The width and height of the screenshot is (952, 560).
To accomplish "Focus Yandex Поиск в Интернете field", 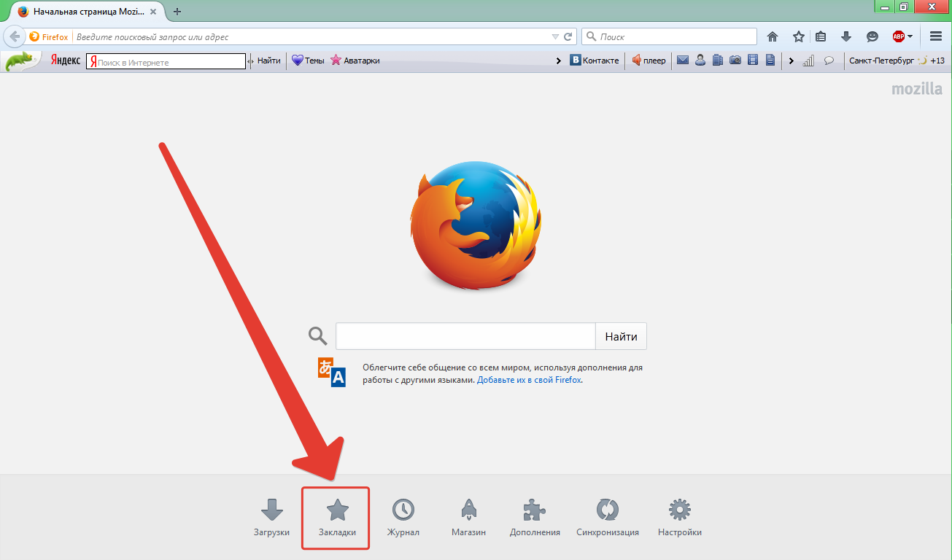I will tap(166, 61).
